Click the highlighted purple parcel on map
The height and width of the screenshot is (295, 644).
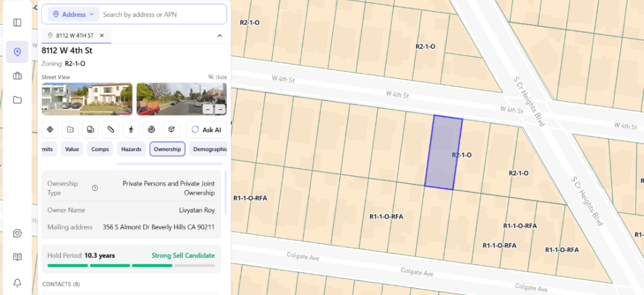pos(444,152)
